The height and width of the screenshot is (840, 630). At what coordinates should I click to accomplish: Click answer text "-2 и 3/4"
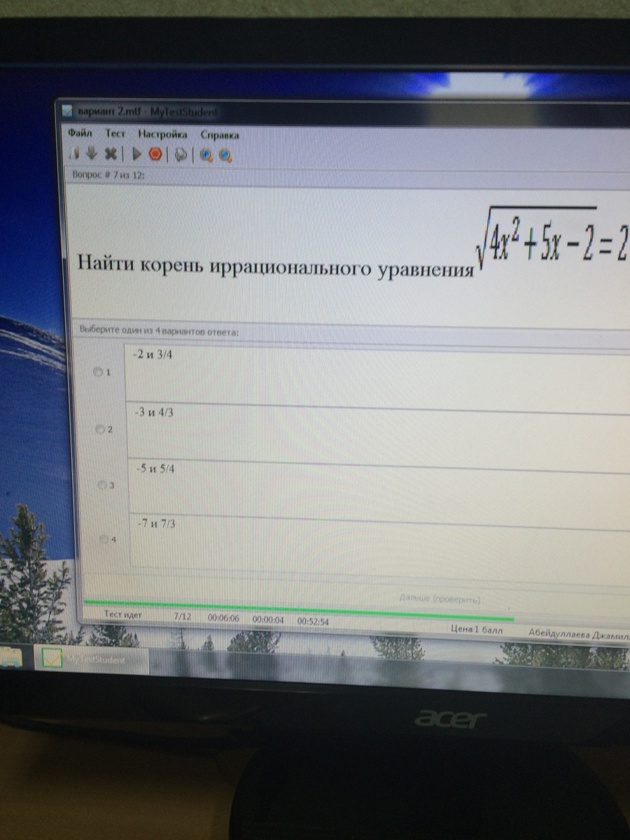(x=152, y=355)
